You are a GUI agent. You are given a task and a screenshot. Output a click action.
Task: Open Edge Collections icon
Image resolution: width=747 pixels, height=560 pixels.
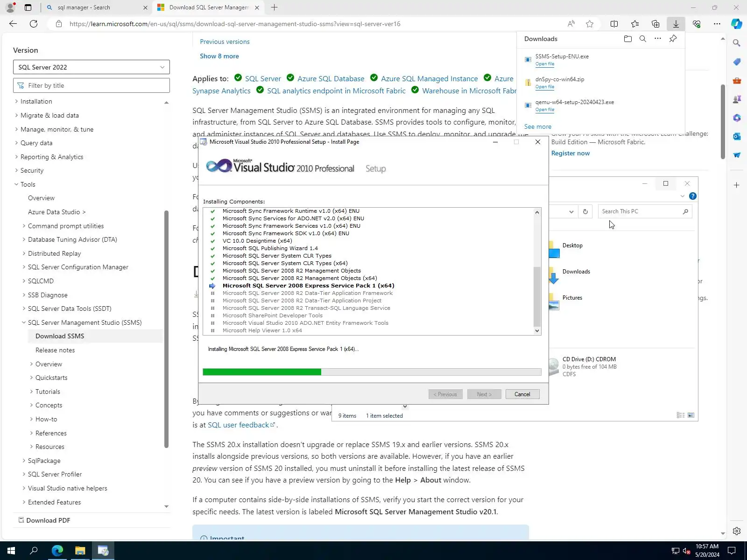(x=655, y=24)
